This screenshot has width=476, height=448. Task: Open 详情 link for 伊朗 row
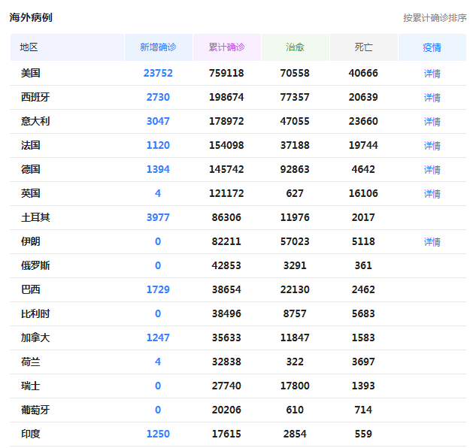(432, 241)
